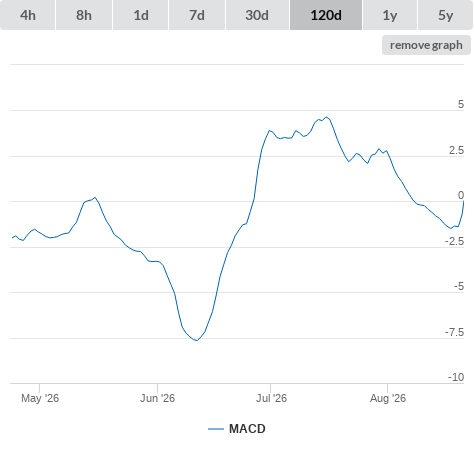This screenshot has width=474, height=455.
Task: Toggle the MACD series legend entry
Action: tap(237, 429)
